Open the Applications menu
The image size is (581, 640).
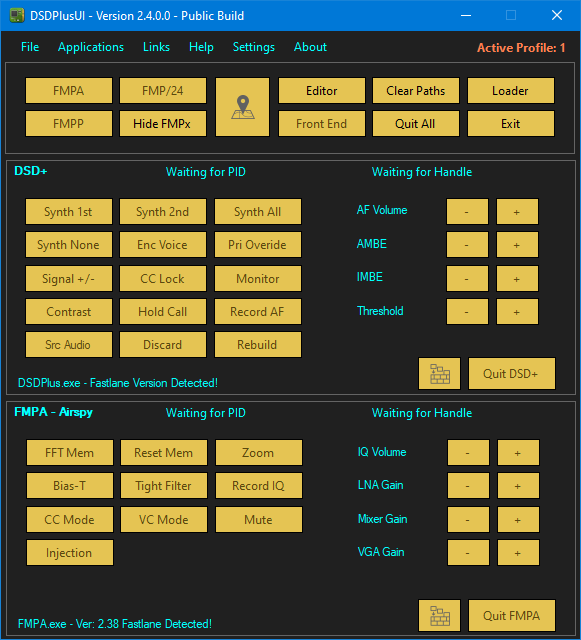click(91, 47)
